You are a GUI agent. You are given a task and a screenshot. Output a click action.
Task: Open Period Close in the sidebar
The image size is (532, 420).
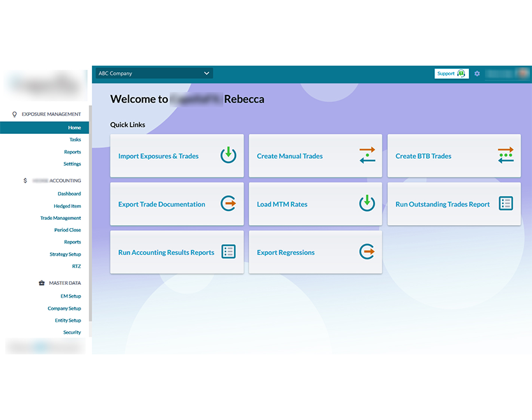click(x=67, y=230)
